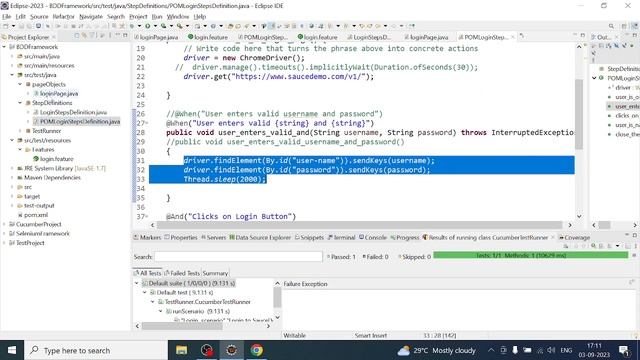
Task: Select LoginStepsDefinition.java in Project Explorer
Action: [73, 112]
